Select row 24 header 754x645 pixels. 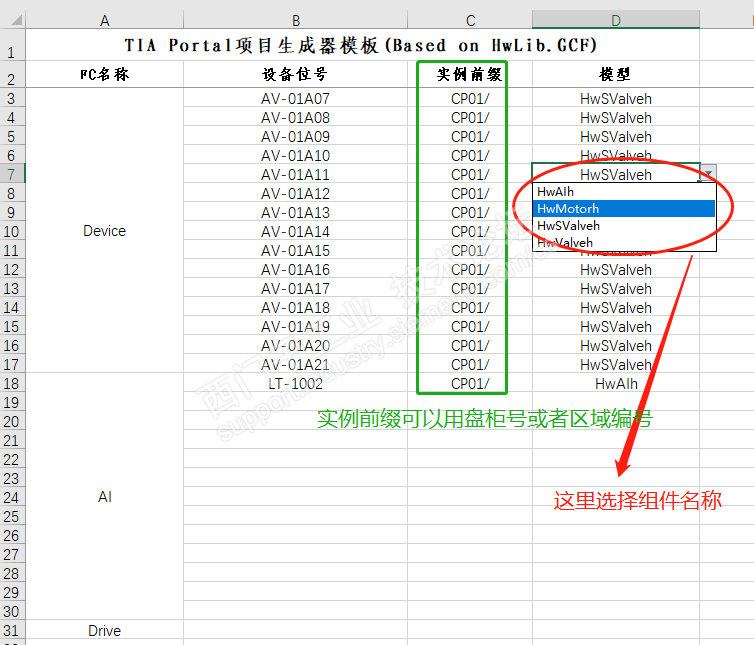pos(13,497)
